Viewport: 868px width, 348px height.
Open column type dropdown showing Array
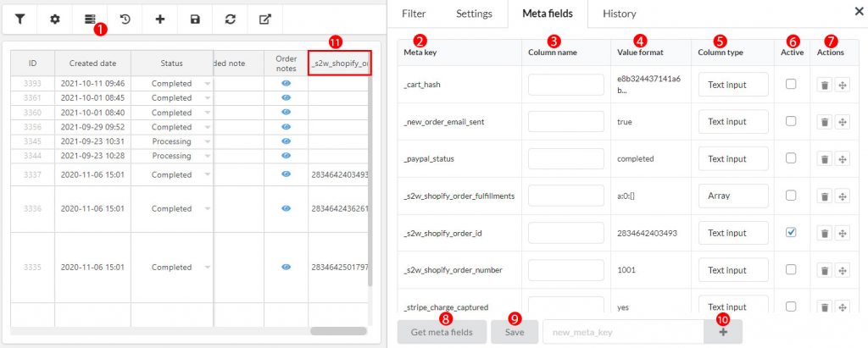click(x=733, y=196)
